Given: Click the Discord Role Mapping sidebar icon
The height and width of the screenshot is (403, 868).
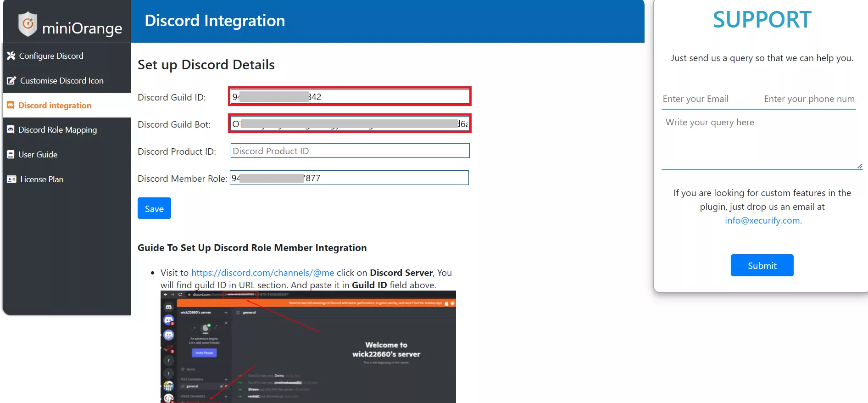Looking at the screenshot, I should 11,129.
